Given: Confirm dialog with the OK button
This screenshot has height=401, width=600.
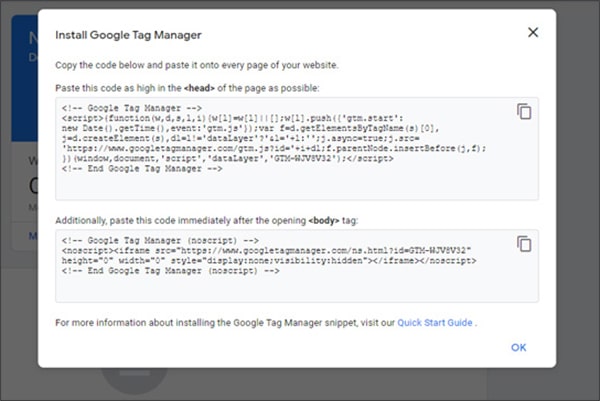Looking at the screenshot, I should 518,347.
